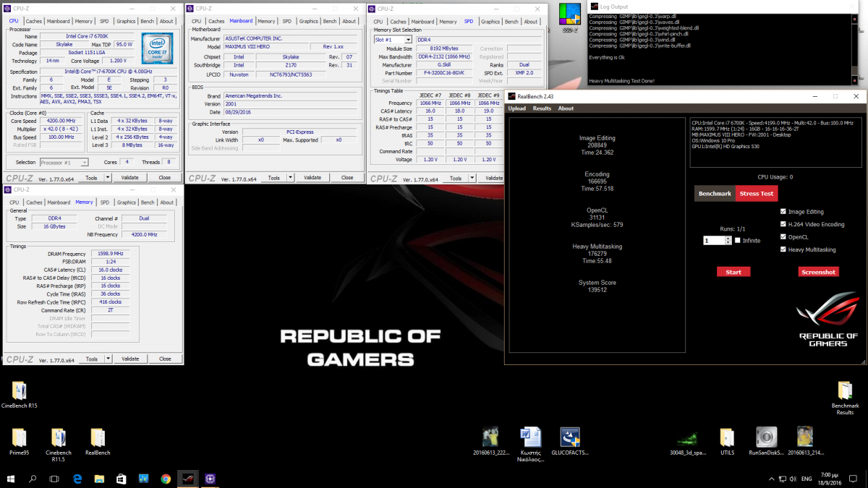
Task: Switch to Bench tab in CPU-Z Memory window
Action: 148,202
